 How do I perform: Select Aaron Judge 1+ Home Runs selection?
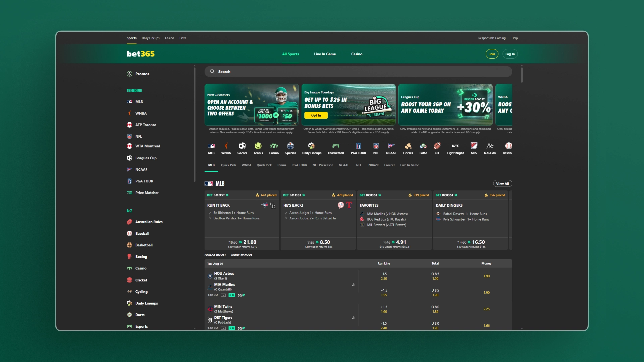(x=311, y=213)
